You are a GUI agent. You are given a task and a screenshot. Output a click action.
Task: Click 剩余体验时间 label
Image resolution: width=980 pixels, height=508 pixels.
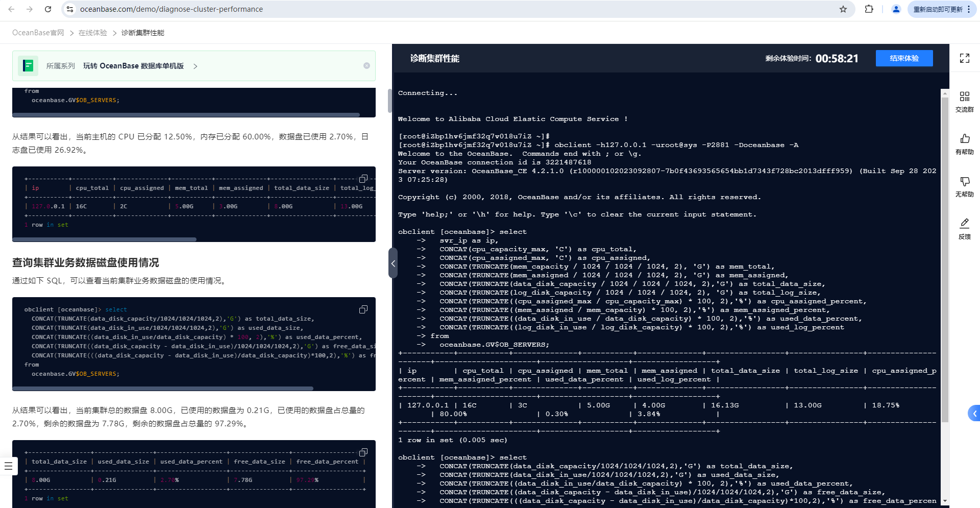(788, 58)
